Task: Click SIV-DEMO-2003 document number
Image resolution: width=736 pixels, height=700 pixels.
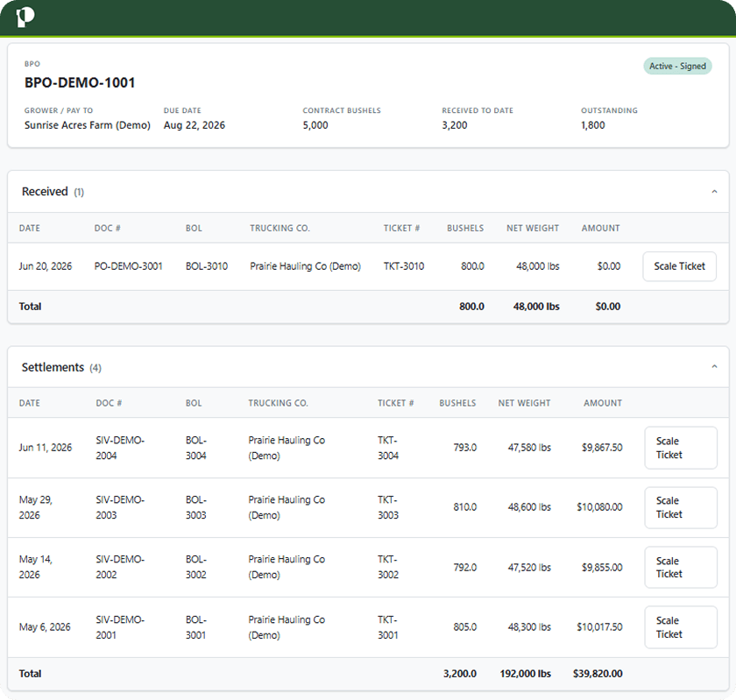Action: 120,507
